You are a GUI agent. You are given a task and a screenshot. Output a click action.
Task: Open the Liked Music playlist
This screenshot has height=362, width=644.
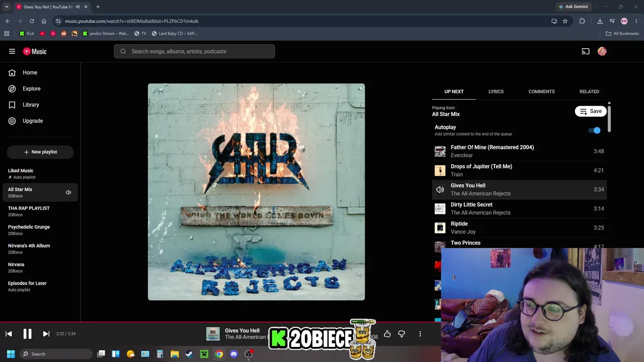tap(40, 173)
